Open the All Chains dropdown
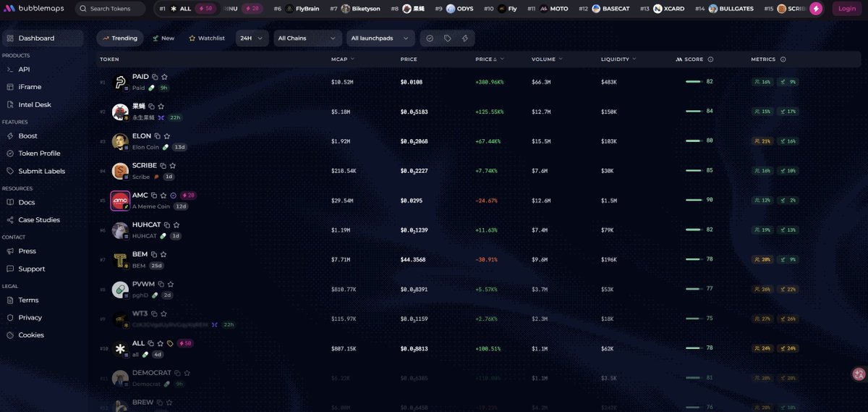The image size is (868, 412). [x=308, y=38]
